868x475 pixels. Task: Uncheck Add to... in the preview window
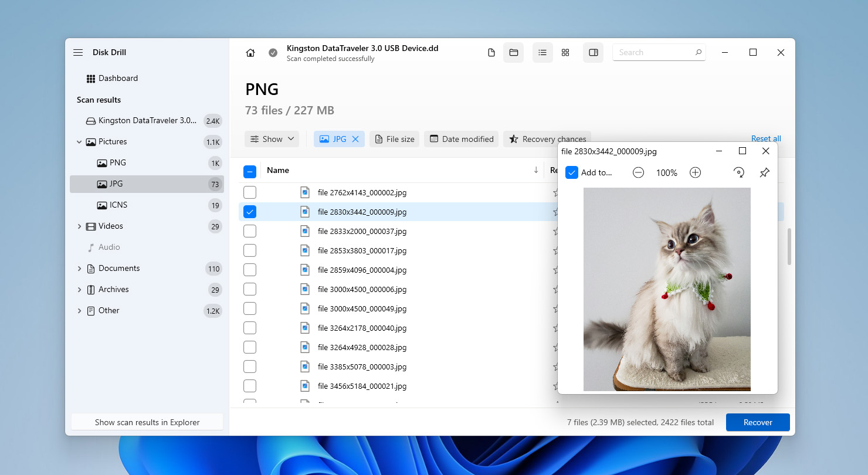click(571, 172)
